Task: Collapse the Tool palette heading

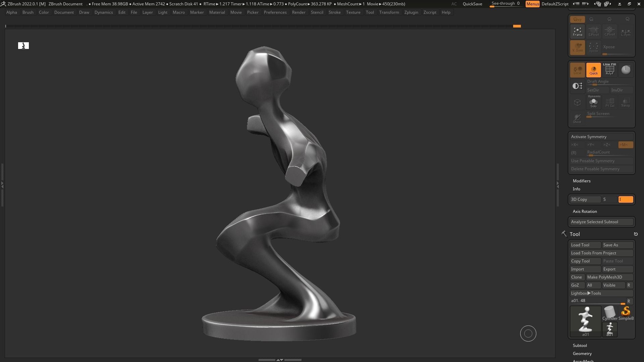Action: (x=575, y=234)
